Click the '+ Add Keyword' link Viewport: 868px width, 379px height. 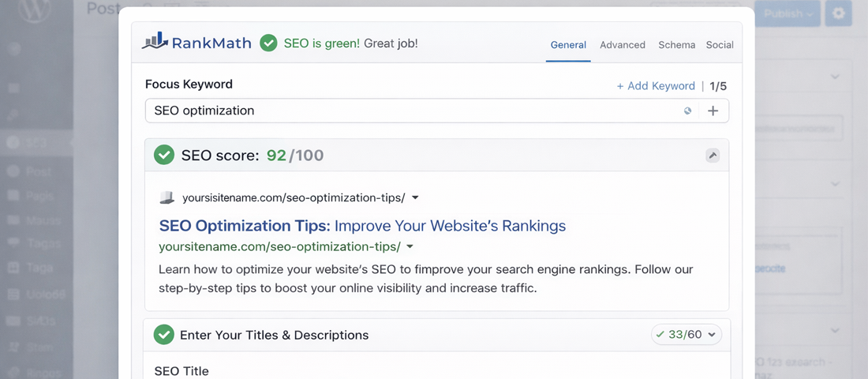click(x=656, y=86)
